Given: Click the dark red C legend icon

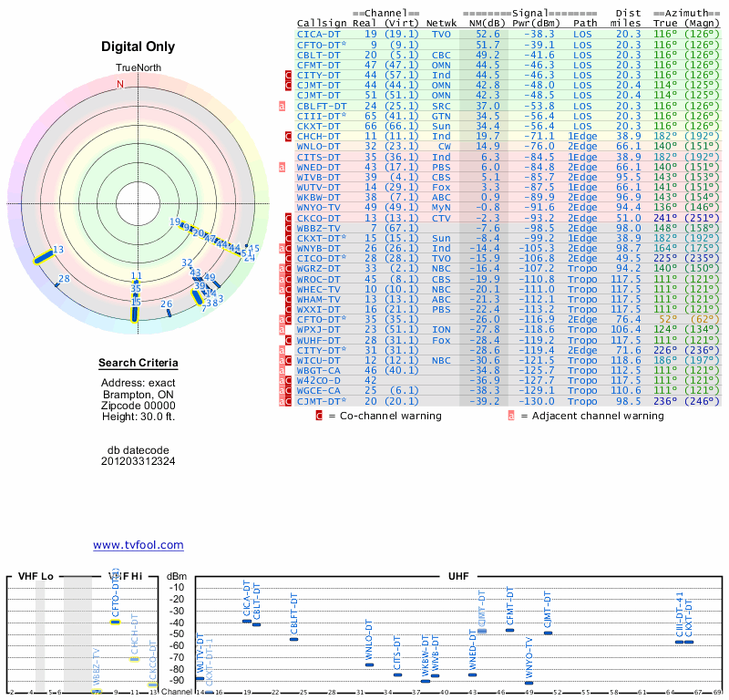Looking at the screenshot, I should pos(319,416).
